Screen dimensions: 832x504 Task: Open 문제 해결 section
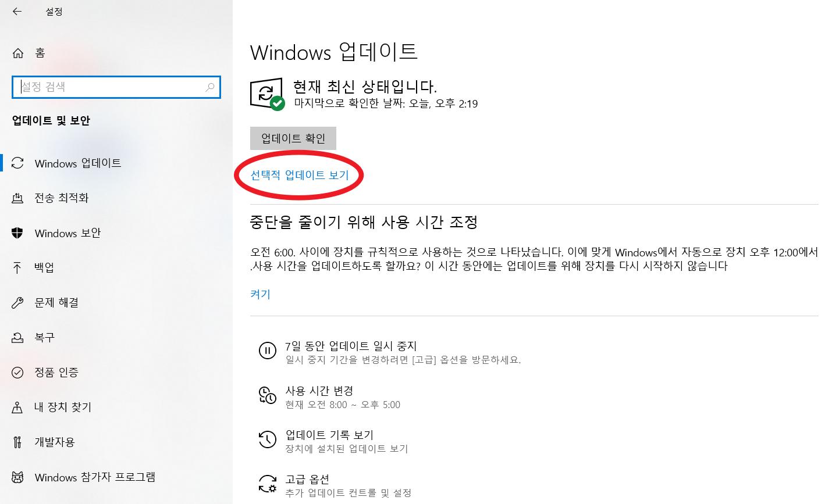click(x=56, y=303)
